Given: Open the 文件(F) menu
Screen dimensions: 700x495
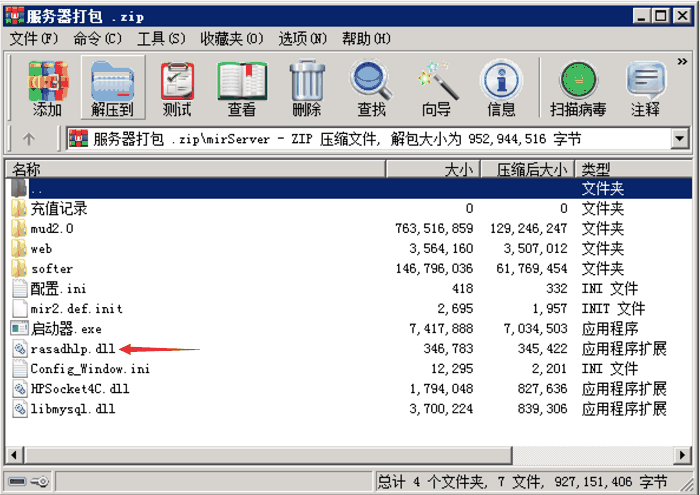Looking at the screenshot, I should click(34, 39).
